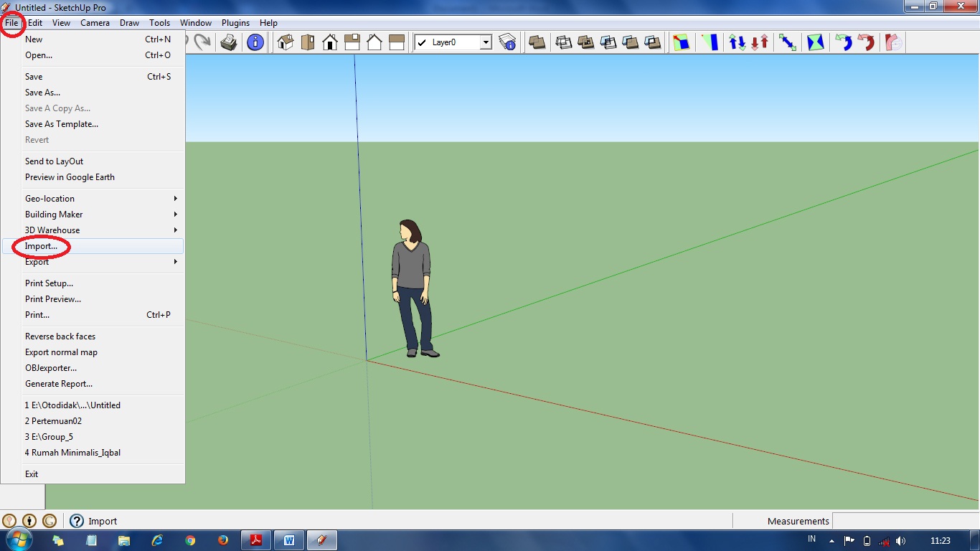The width and height of the screenshot is (980, 551).
Task: Select Shaded With Textures style icon
Action: [x=631, y=42]
